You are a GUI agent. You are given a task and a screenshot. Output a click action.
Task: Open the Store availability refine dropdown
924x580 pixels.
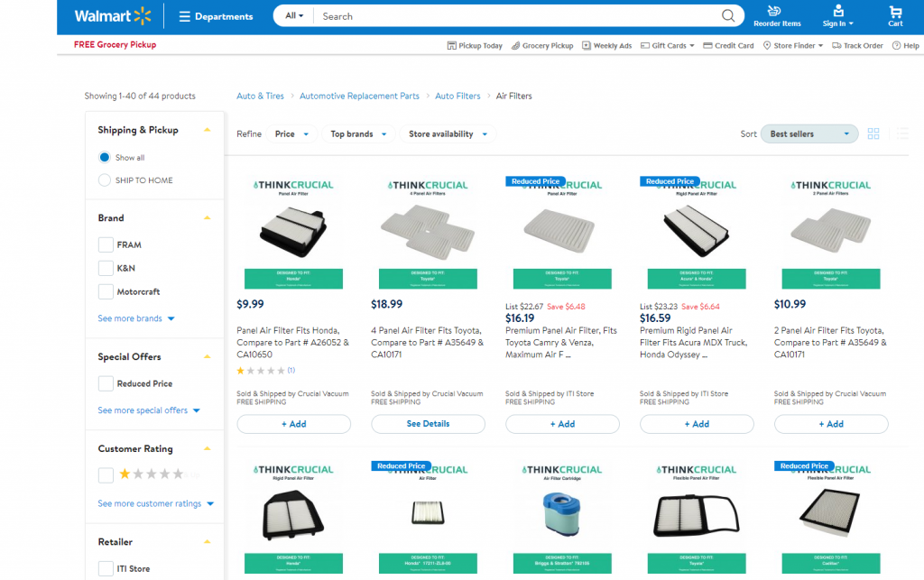pos(448,134)
